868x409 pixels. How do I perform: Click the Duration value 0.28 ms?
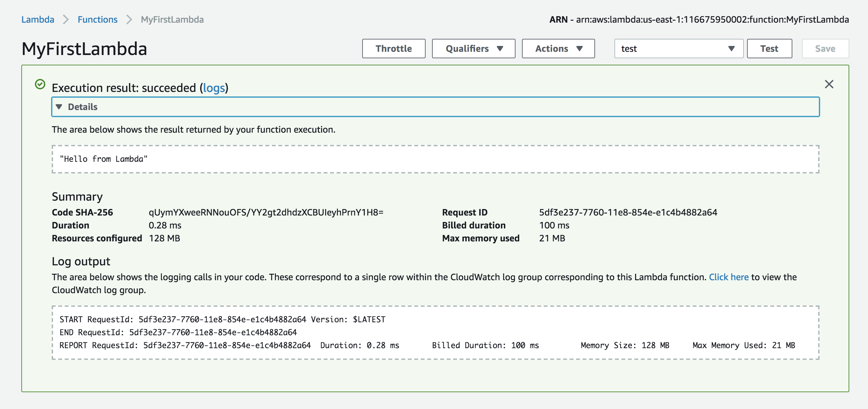pyautogui.click(x=165, y=225)
